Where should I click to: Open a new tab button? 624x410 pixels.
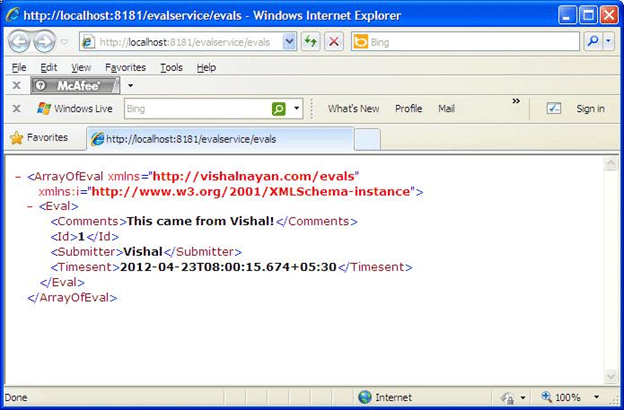click(367, 139)
